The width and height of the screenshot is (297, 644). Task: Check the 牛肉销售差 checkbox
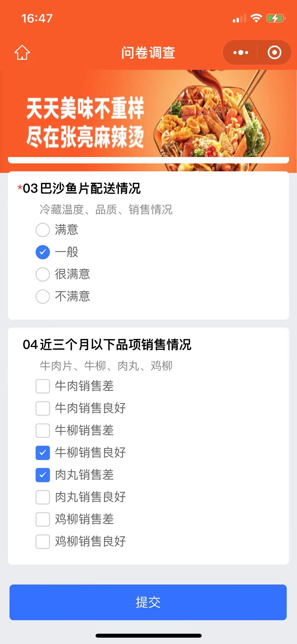click(43, 386)
